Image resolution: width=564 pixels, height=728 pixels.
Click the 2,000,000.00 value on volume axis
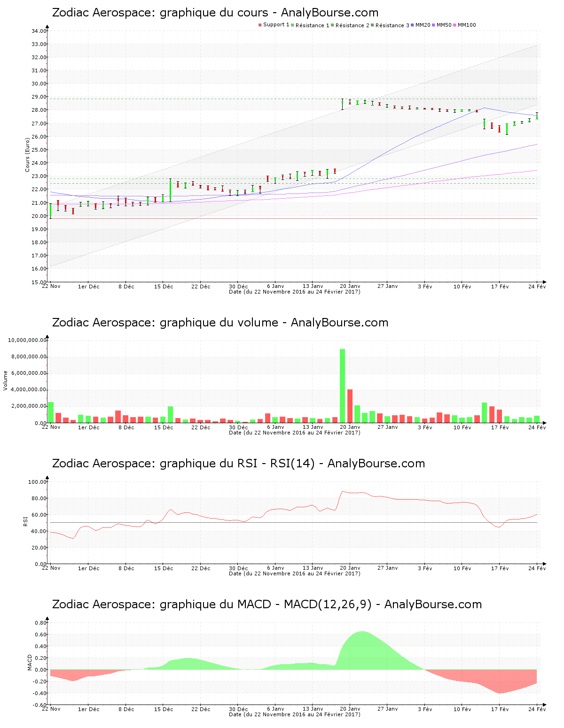coord(29,406)
